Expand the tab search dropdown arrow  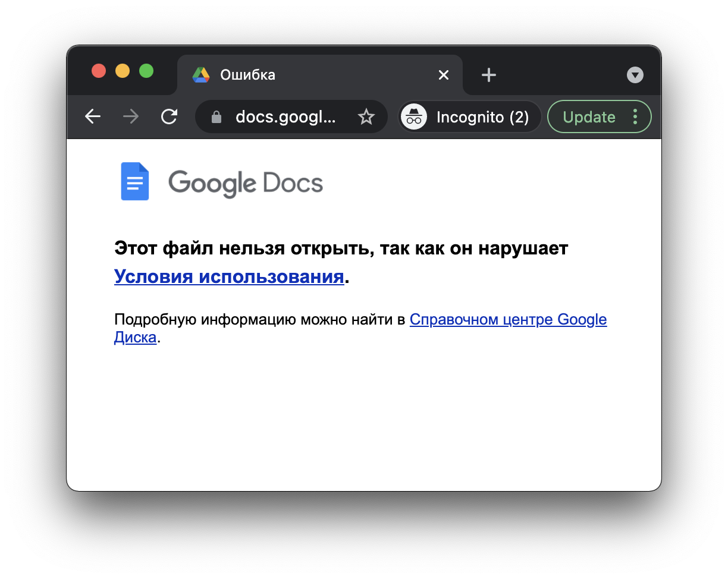pyautogui.click(x=635, y=75)
